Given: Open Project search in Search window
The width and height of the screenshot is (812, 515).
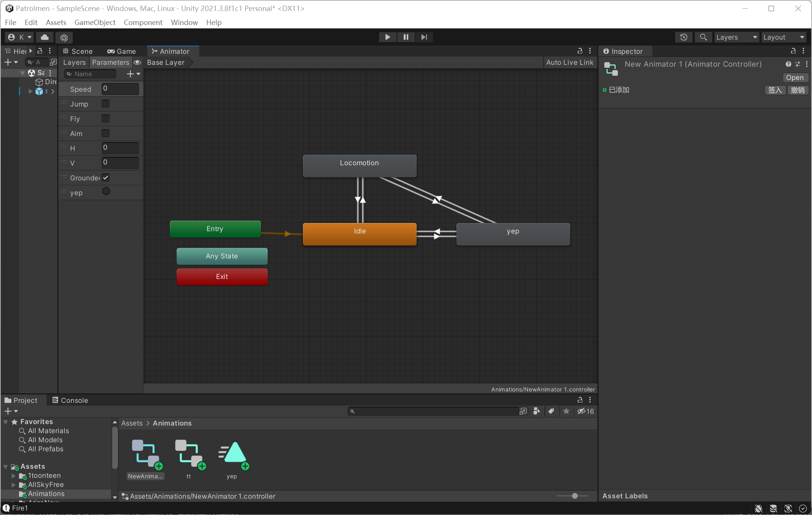Looking at the screenshot, I should [523, 411].
